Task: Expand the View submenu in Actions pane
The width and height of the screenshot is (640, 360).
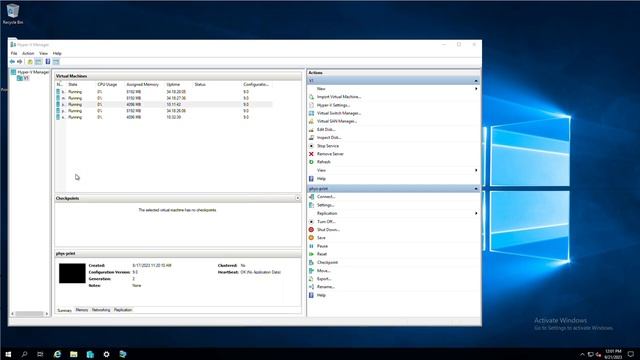Action: (x=394, y=170)
